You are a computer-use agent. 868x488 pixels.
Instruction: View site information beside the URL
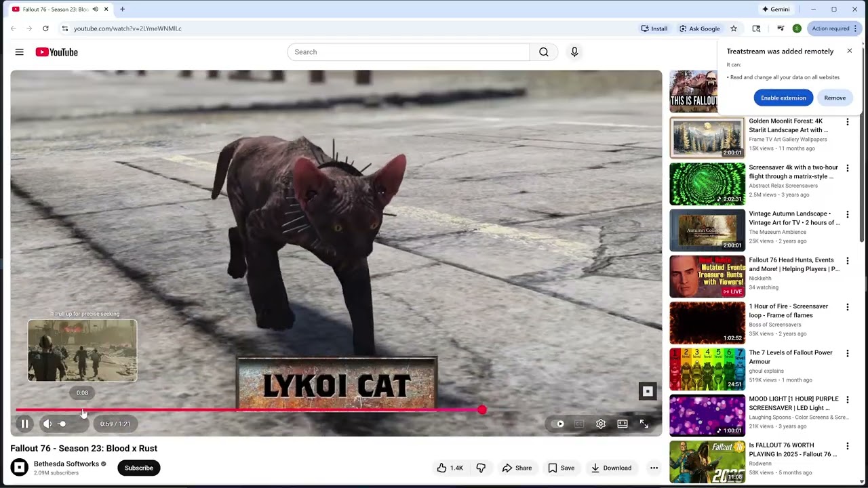click(64, 28)
